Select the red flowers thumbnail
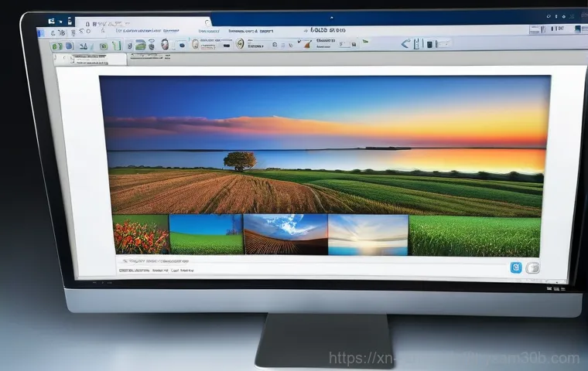This screenshot has width=588, height=371. (140, 234)
